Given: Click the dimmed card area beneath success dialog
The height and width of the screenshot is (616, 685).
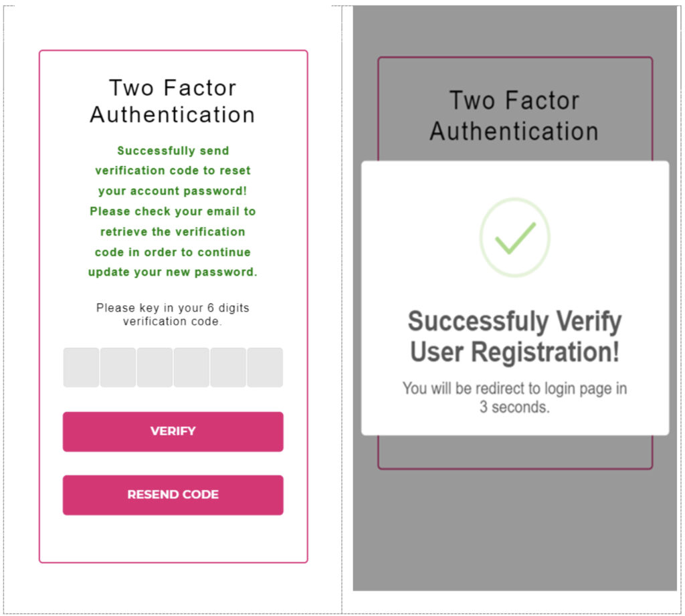Looking at the screenshot, I should [514, 451].
